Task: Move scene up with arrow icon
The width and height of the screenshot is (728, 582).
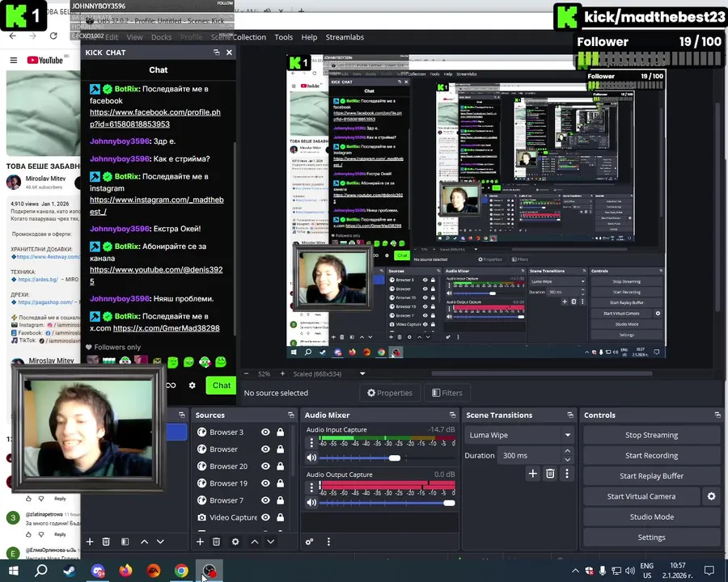Action: point(145,542)
